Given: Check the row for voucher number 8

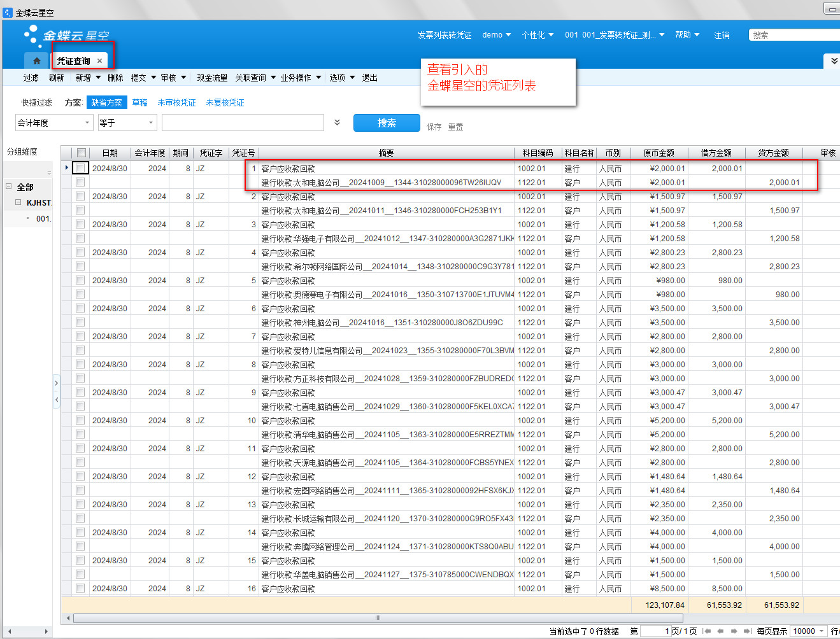Looking at the screenshot, I should tap(80, 364).
